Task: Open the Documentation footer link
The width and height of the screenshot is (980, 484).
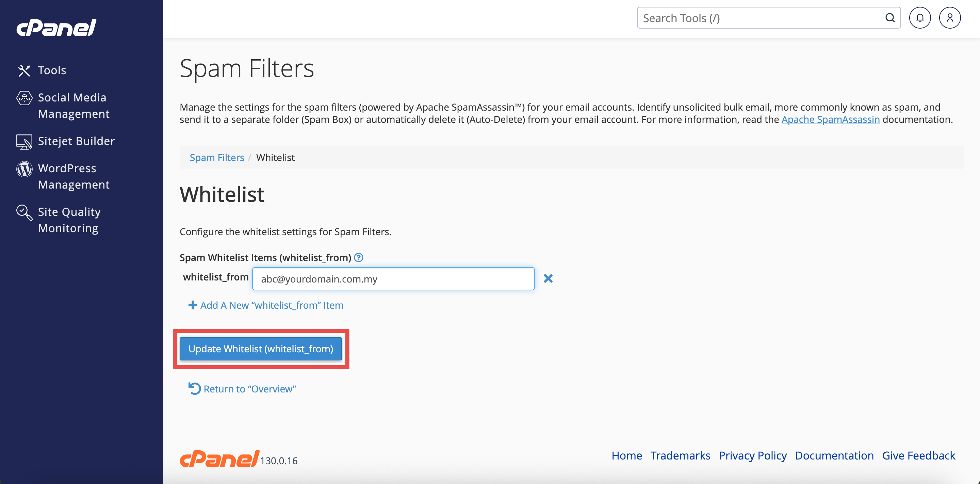Action: coord(834,455)
